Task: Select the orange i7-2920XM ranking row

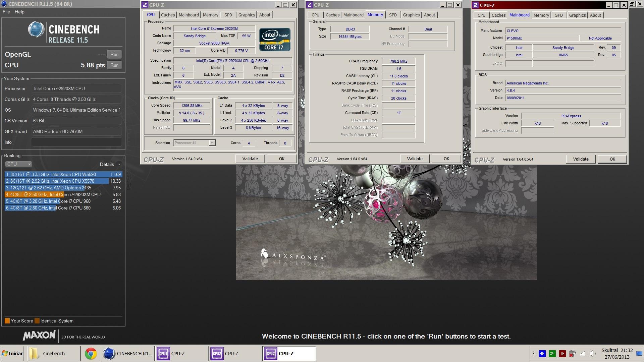Action: (63, 194)
